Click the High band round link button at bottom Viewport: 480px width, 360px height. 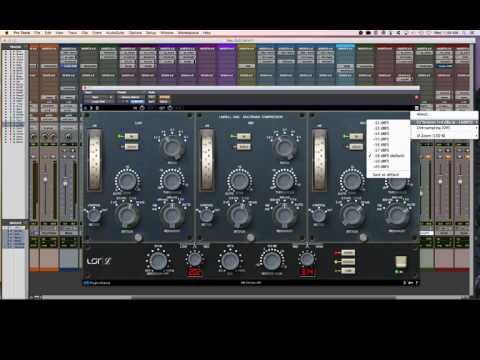[363, 237]
